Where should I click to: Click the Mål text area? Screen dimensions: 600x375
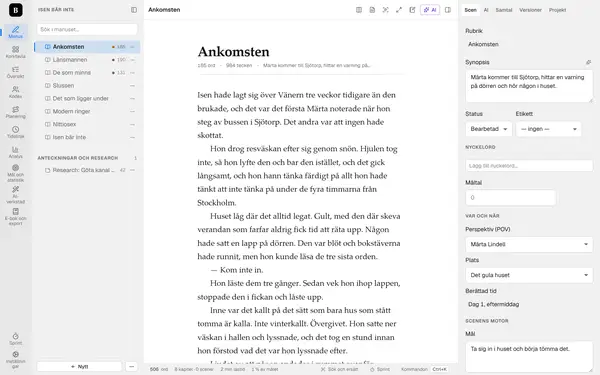(529, 356)
